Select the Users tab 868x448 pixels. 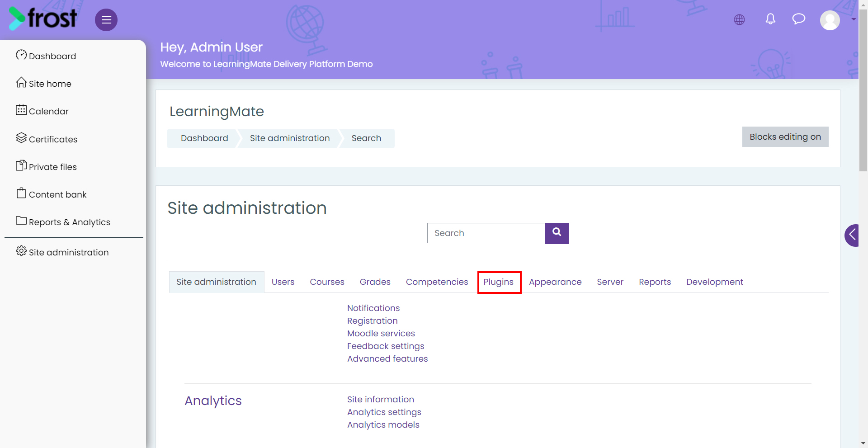[283, 282]
